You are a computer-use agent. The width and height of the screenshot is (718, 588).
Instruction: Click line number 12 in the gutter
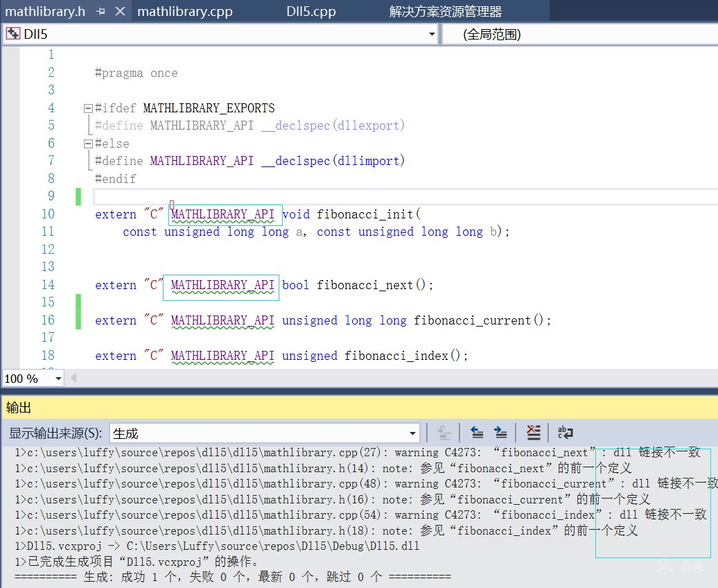coord(48,250)
